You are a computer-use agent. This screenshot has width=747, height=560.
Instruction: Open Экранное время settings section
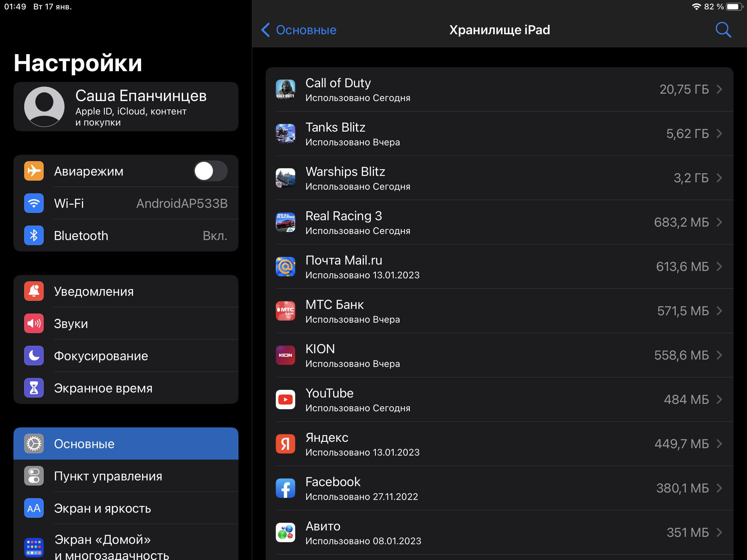click(126, 388)
